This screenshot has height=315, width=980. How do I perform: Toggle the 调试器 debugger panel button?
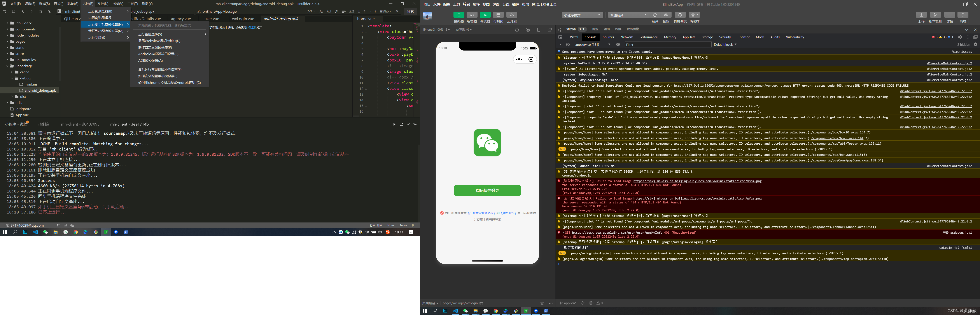(x=485, y=15)
